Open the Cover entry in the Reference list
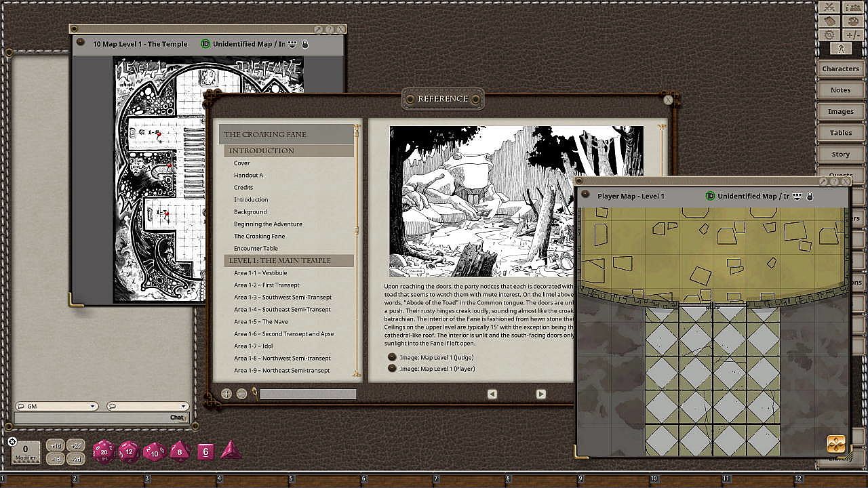The width and height of the screenshot is (868, 488). (242, 163)
